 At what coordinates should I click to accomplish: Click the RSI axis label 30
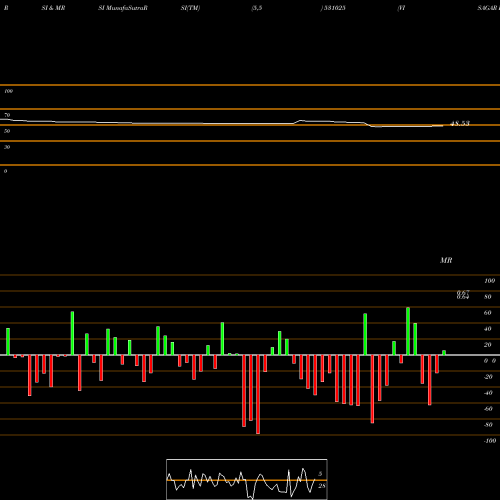click(7, 147)
